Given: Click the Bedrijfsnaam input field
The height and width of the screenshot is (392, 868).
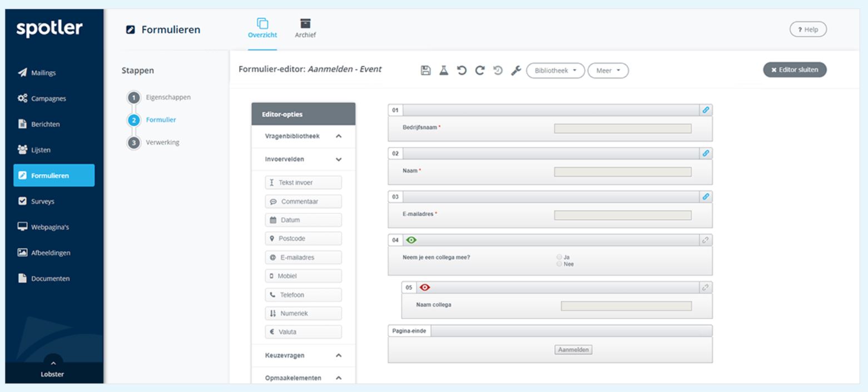Looking at the screenshot, I should click(x=623, y=128).
